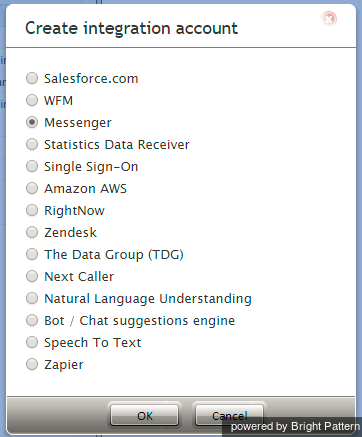
Task: Select the Salesforce.com radio button
Action: pos(32,78)
